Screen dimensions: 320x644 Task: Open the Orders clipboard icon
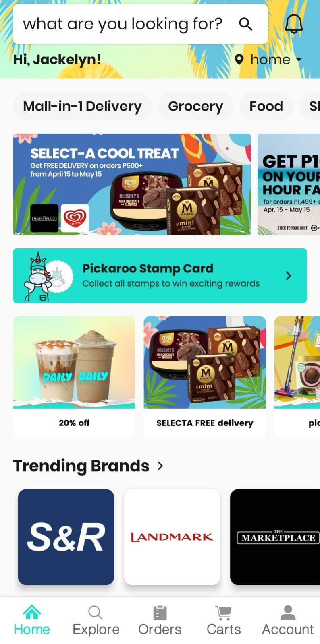pyautogui.click(x=160, y=613)
